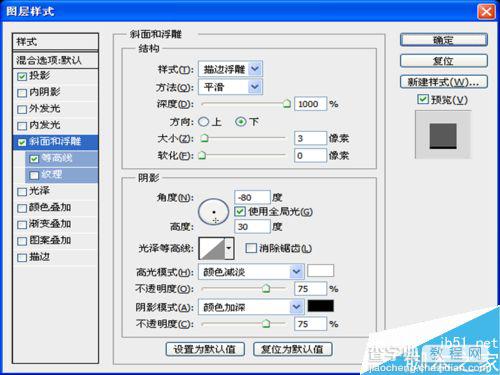Open the black shadow color swatch
Image resolution: width=500 pixels, height=375 pixels.
tap(320, 306)
